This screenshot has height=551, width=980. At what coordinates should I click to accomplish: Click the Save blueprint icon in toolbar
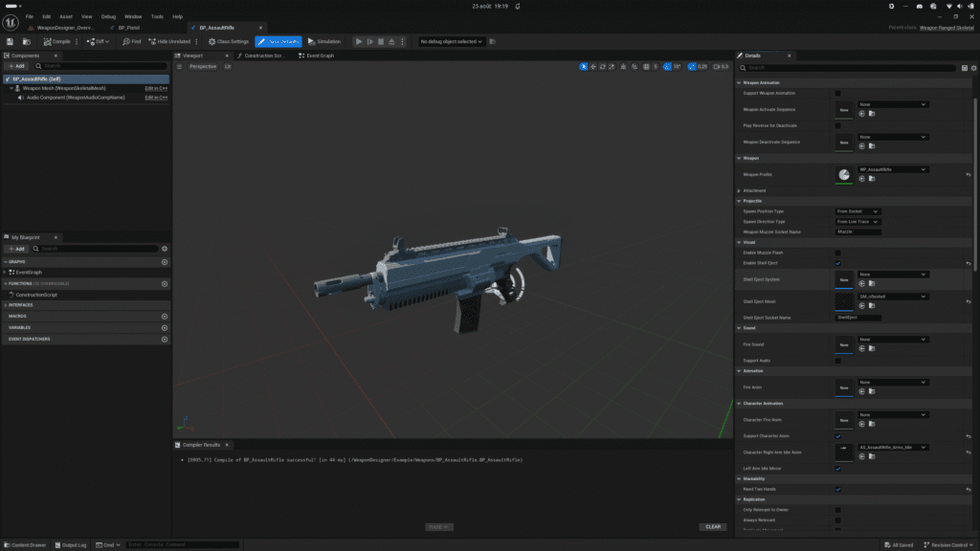tap(10, 42)
